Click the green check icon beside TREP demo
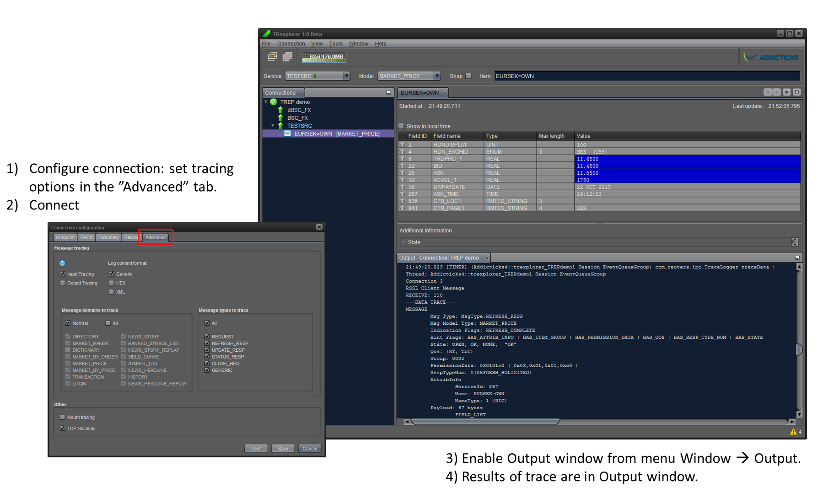 pos(274,102)
